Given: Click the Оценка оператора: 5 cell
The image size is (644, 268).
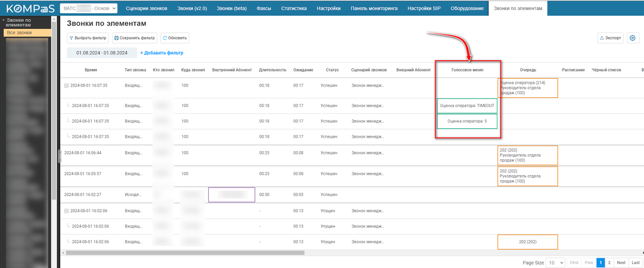Looking at the screenshot, I should coord(467,121).
